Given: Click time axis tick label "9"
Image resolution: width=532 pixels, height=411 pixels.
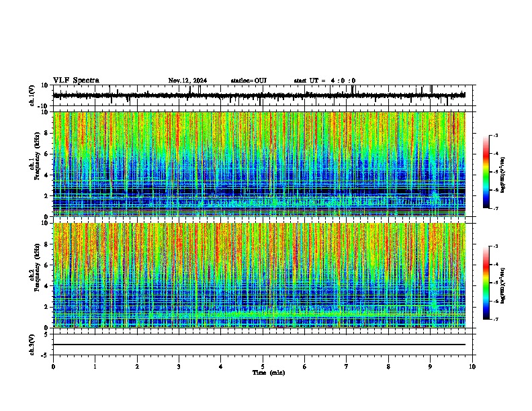Looking at the screenshot, I should [430, 367].
